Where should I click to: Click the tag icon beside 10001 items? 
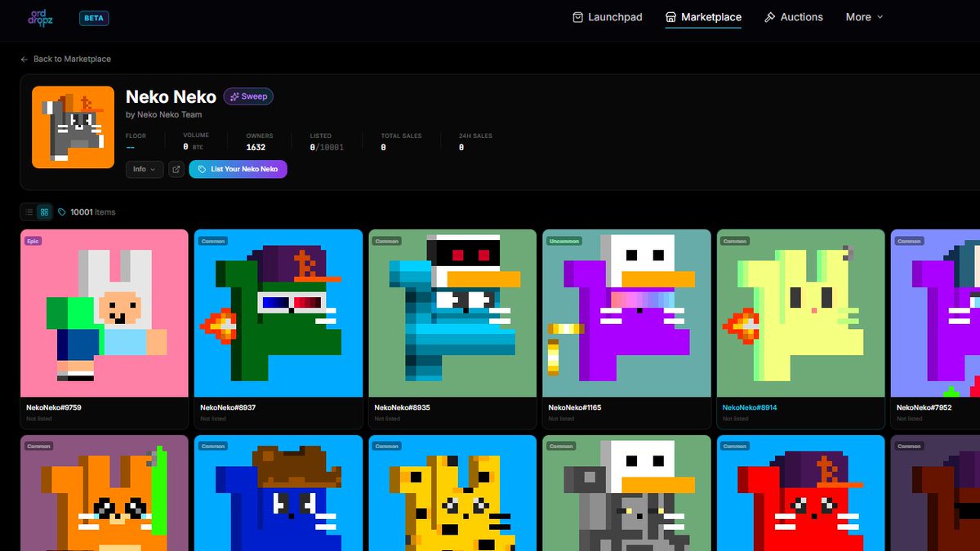coord(62,212)
